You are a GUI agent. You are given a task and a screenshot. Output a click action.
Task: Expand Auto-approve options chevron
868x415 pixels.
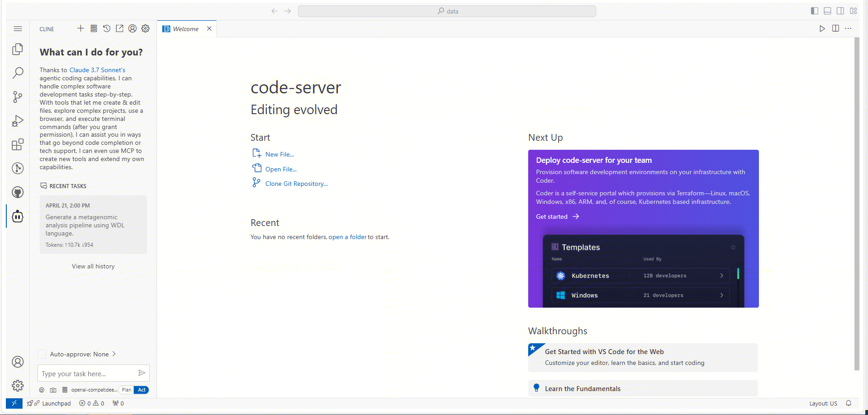[114, 354]
